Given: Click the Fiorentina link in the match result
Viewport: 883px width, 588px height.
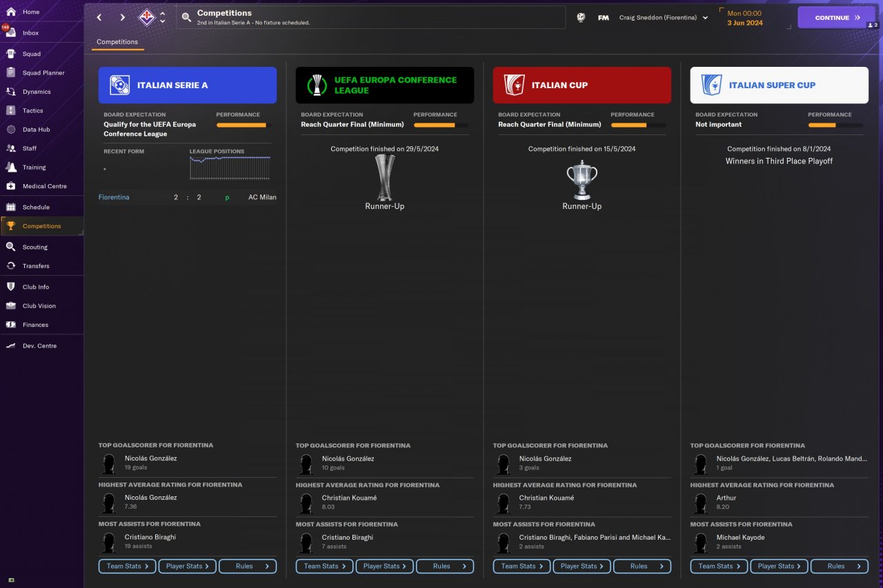Looking at the screenshot, I should point(114,197).
